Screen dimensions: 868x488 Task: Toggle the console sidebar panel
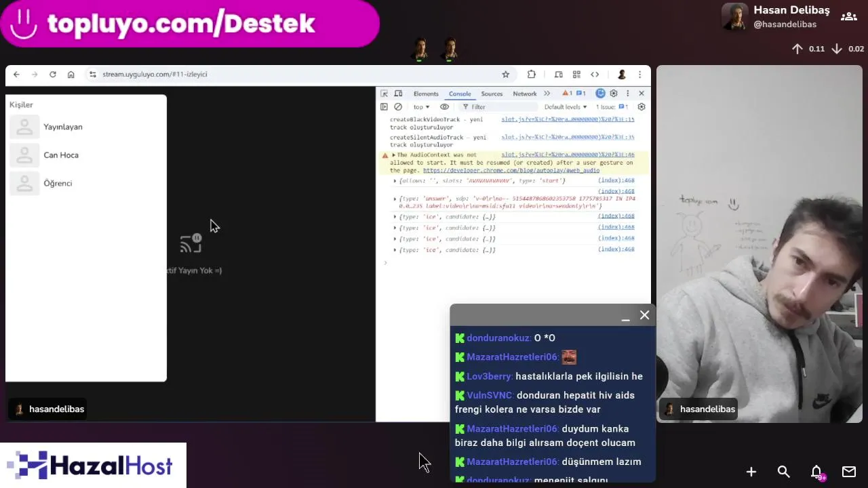(x=384, y=107)
